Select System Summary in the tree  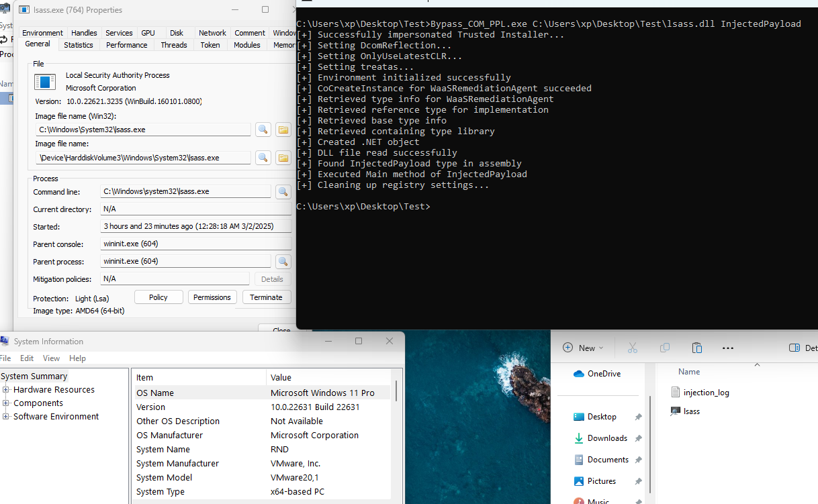pyautogui.click(x=34, y=376)
